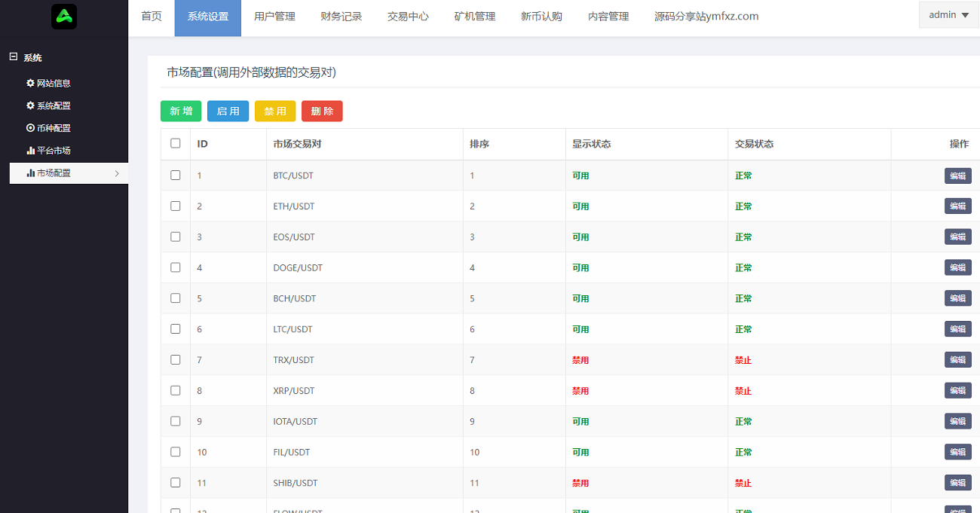Click the 排序 column header
The image size is (980, 513).
(x=479, y=144)
